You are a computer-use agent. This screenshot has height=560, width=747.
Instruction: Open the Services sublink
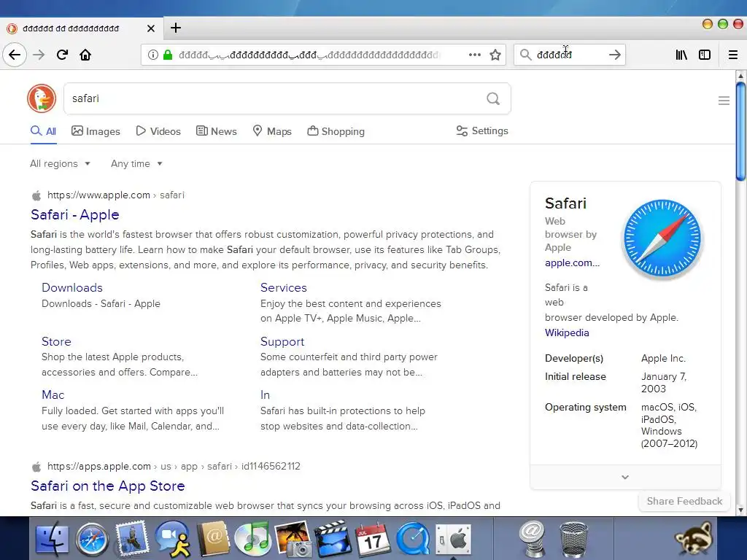point(284,287)
